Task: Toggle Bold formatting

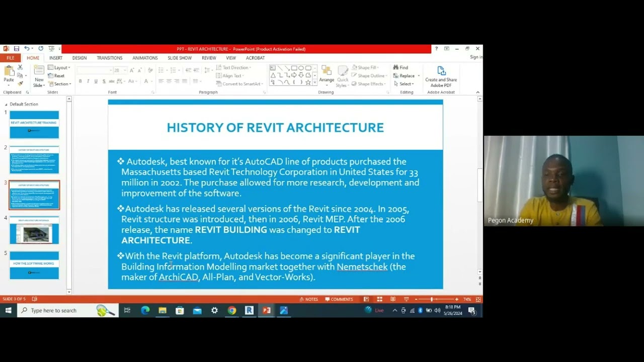Action: 80,81
